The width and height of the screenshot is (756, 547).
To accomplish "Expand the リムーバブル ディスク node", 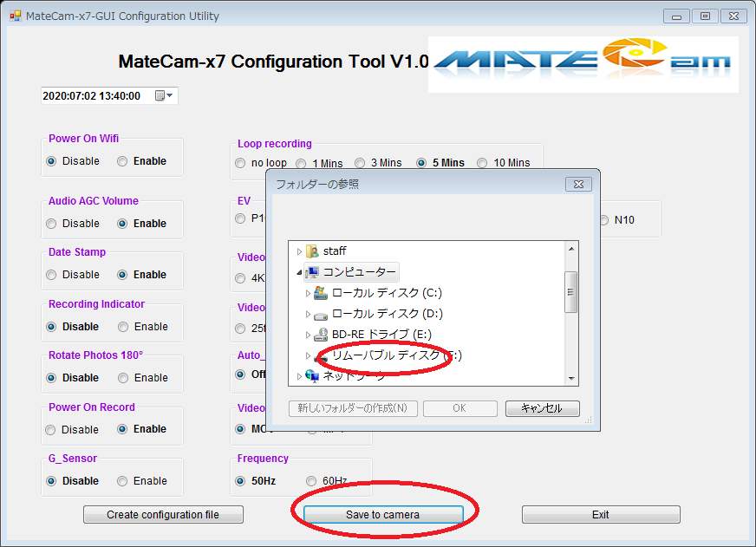I will pyautogui.click(x=308, y=355).
